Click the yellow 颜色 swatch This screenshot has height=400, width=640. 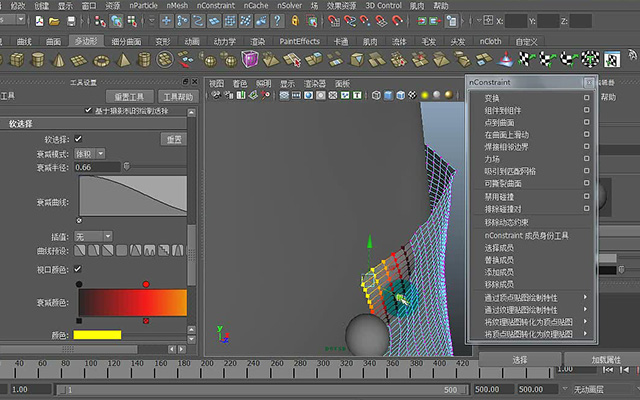(97, 335)
